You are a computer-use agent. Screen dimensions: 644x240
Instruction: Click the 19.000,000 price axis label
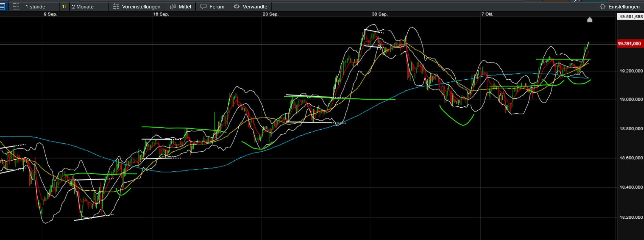[631, 99]
